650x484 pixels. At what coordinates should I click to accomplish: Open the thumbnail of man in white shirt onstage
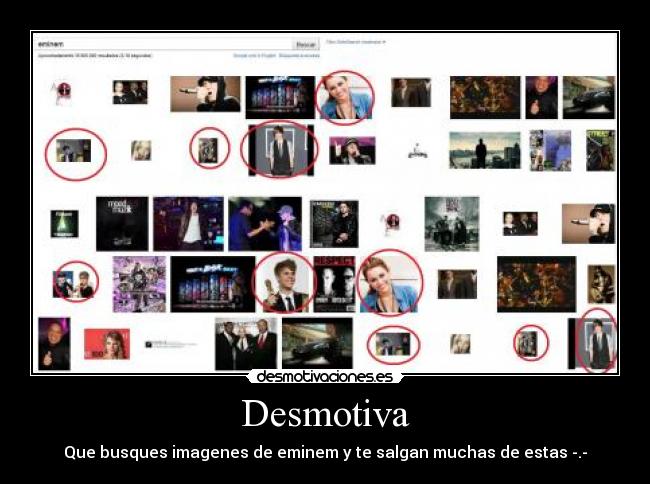[188, 224]
